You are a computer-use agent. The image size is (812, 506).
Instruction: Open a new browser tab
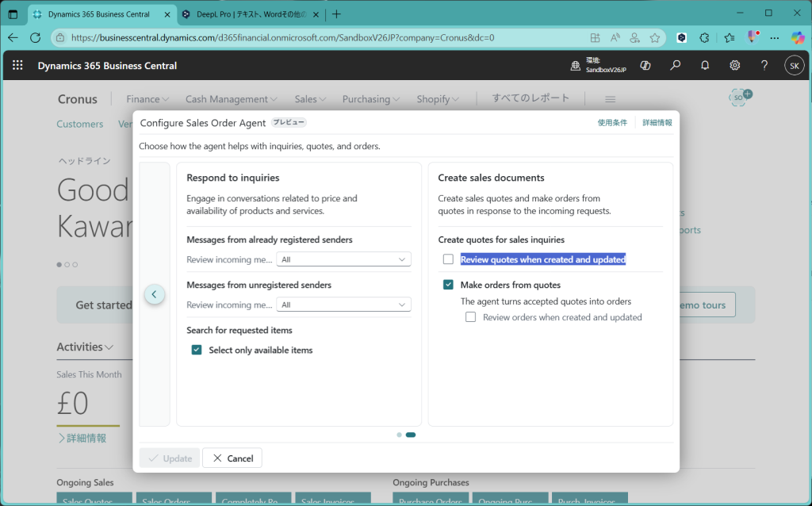tap(336, 14)
